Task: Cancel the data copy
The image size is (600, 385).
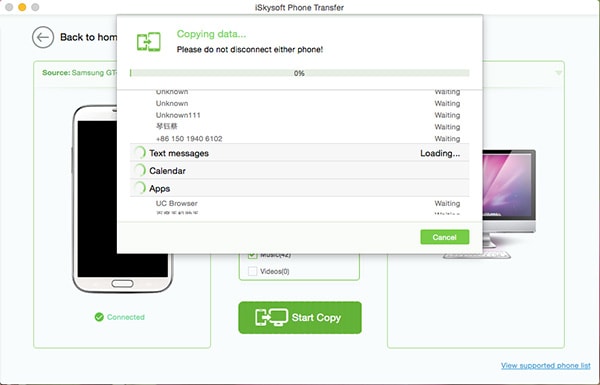Action: (x=445, y=237)
